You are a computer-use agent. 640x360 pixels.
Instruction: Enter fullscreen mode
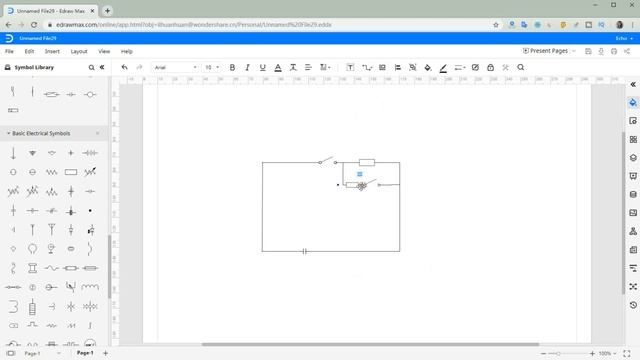pos(627,353)
